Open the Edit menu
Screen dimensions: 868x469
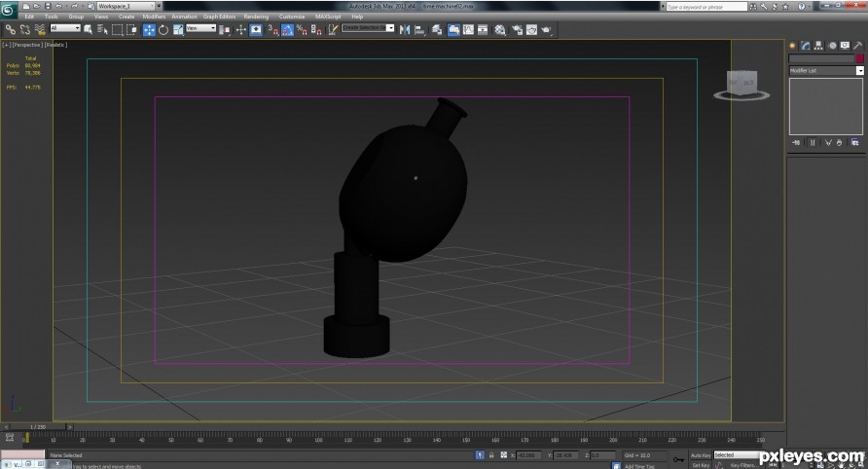29,17
